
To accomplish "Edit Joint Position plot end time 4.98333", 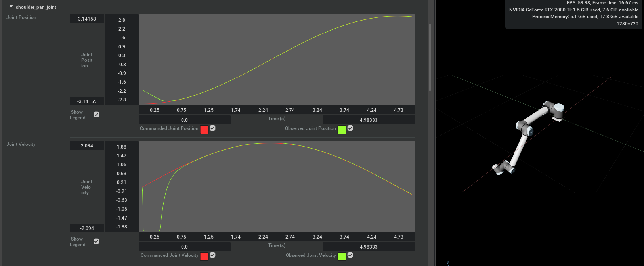I will pyautogui.click(x=369, y=120).
